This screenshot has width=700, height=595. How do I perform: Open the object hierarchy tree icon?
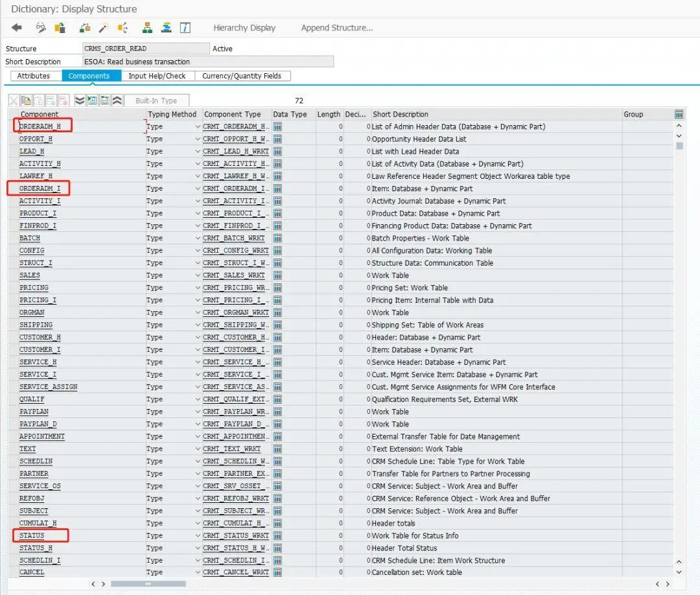pyautogui.click(x=147, y=28)
